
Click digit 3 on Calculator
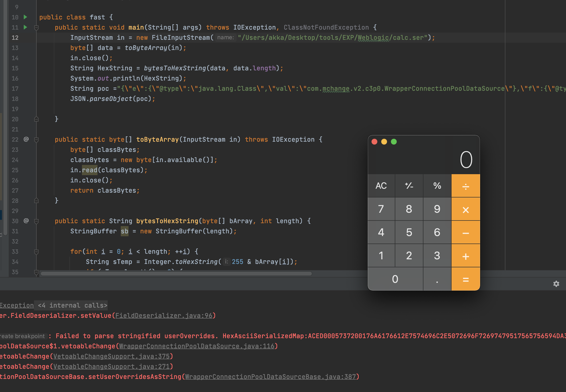pos(437,256)
